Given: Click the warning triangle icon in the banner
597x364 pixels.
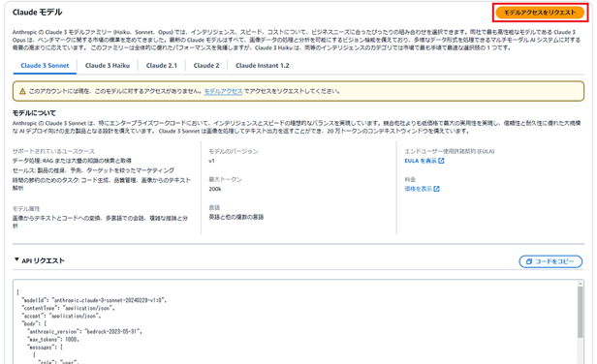Looking at the screenshot, I should (22, 91).
